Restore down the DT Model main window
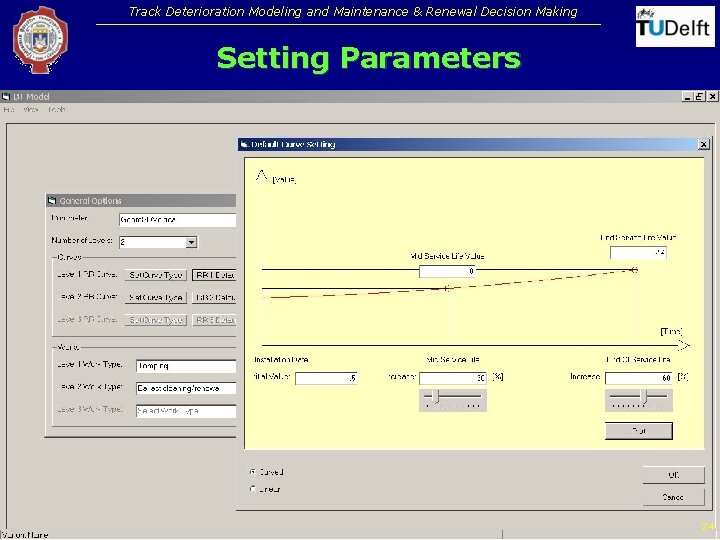The image size is (720, 540). [x=699, y=96]
